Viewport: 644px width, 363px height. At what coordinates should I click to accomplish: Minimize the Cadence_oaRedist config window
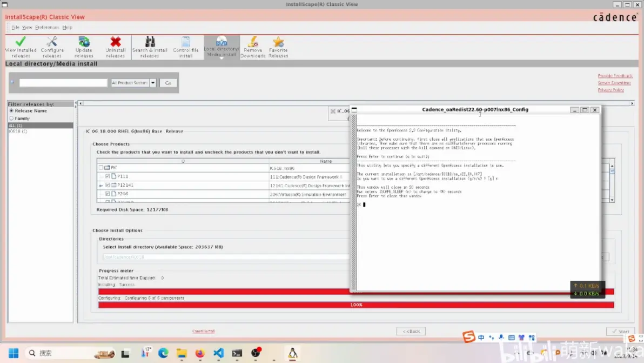(575, 110)
